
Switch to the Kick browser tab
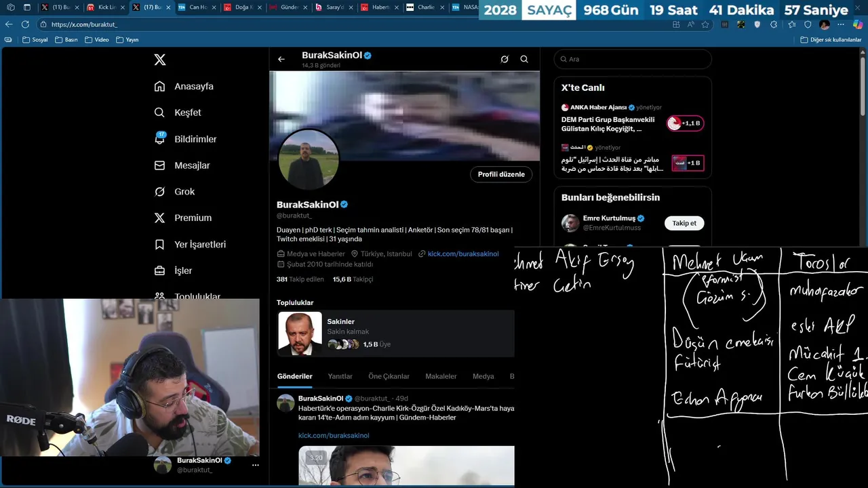click(105, 7)
